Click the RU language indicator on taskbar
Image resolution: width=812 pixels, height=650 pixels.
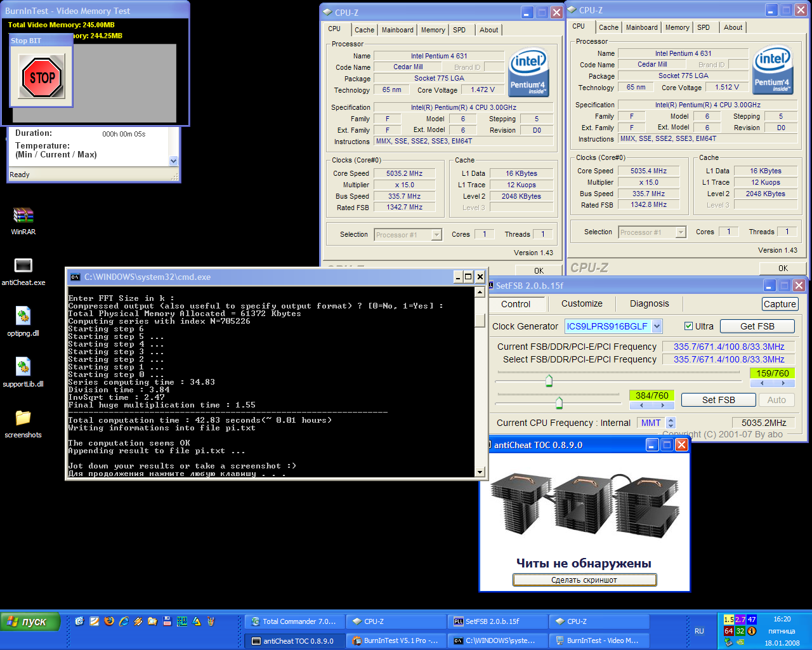coord(699,631)
